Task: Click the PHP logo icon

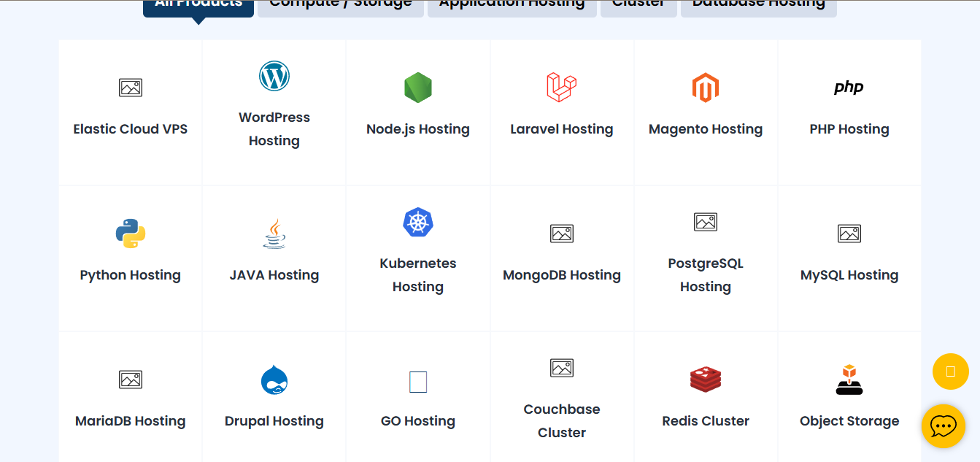Action: [x=849, y=88]
